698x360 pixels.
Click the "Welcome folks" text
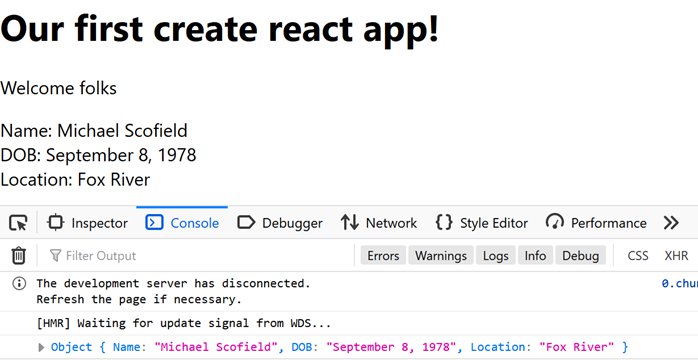pos(58,88)
